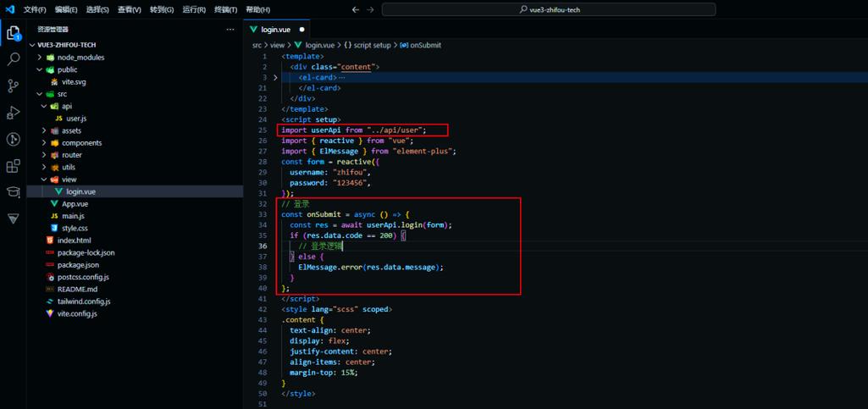Viewport: 868px width, 409px height.
Task: Click the icon of postcss.config.js
Action: (50, 277)
